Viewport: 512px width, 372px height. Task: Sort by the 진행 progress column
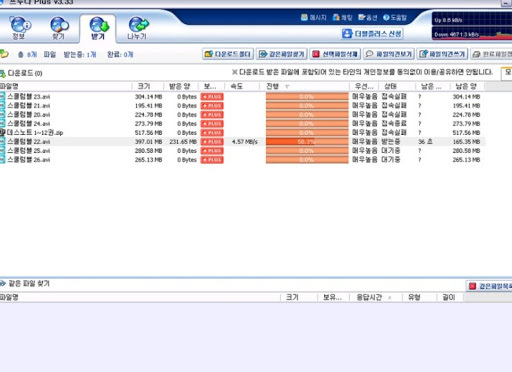click(305, 86)
